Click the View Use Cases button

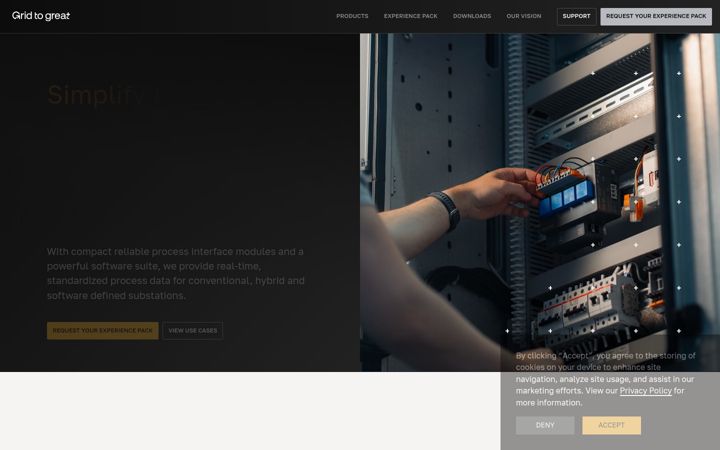pos(193,331)
